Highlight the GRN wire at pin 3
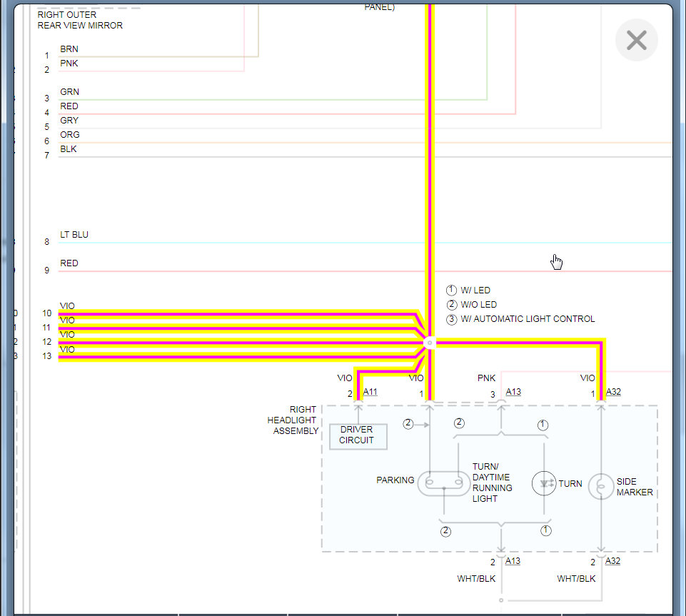Viewport: 686px width, 616px height. tap(273, 100)
